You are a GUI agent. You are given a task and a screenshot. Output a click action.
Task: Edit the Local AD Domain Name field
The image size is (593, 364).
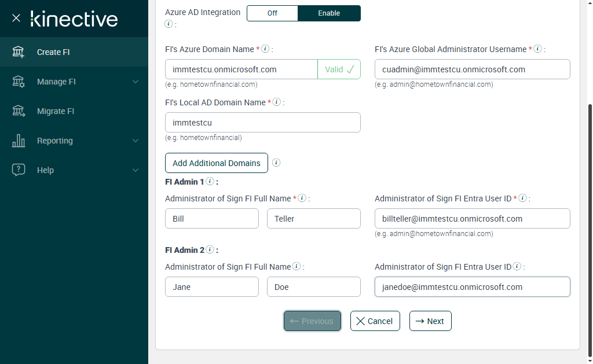pos(263,123)
